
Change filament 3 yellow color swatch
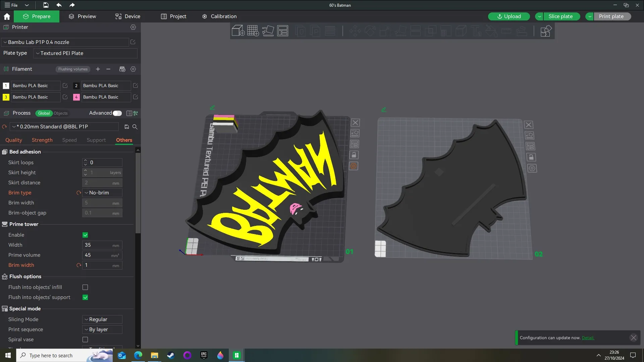[6, 97]
